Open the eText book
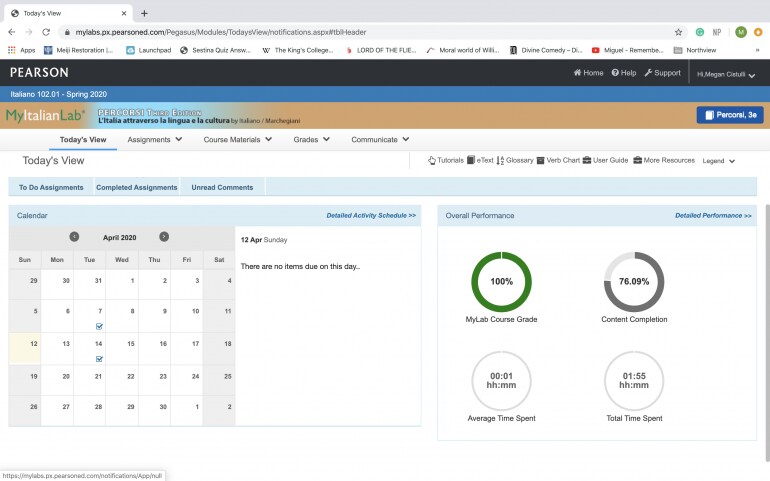Screen dimensions: 770x481 pos(480,160)
